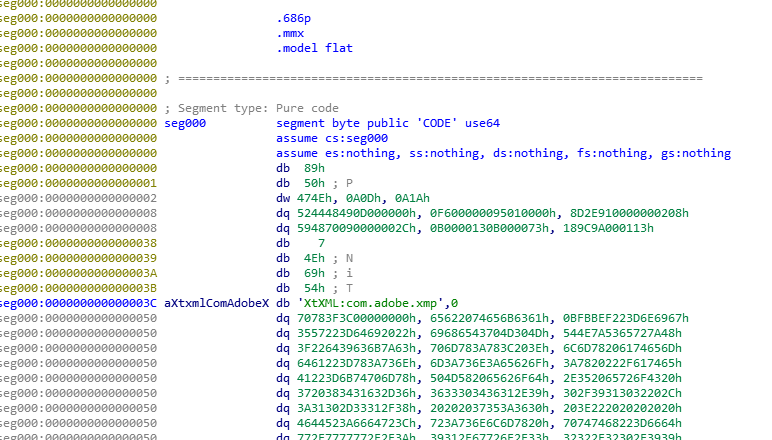Image resolution: width=772 pixels, height=440 pixels.
Task: Click qword 372038343163 2D36h
Action: pos(356,394)
